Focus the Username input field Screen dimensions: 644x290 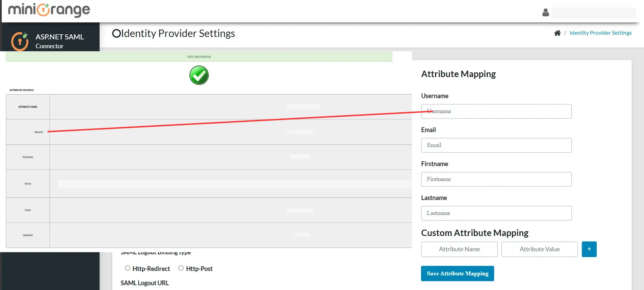(x=496, y=111)
